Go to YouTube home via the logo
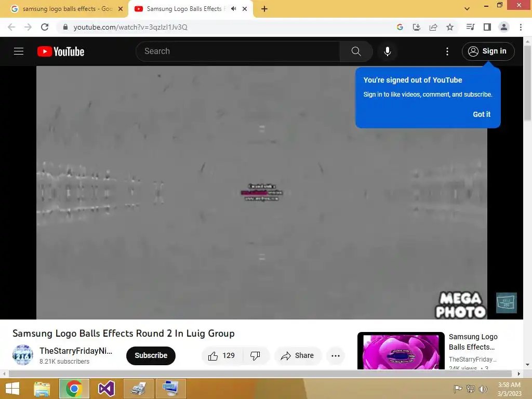 click(x=61, y=51)
